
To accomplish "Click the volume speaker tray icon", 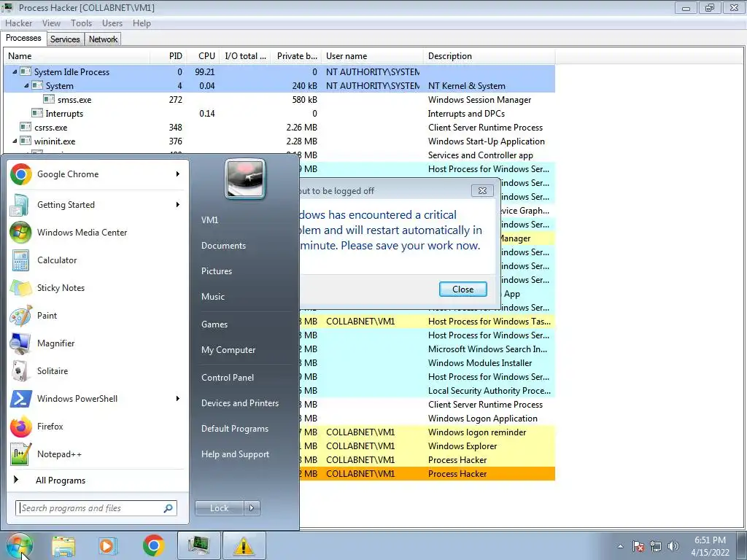I will tap(673, 546).
